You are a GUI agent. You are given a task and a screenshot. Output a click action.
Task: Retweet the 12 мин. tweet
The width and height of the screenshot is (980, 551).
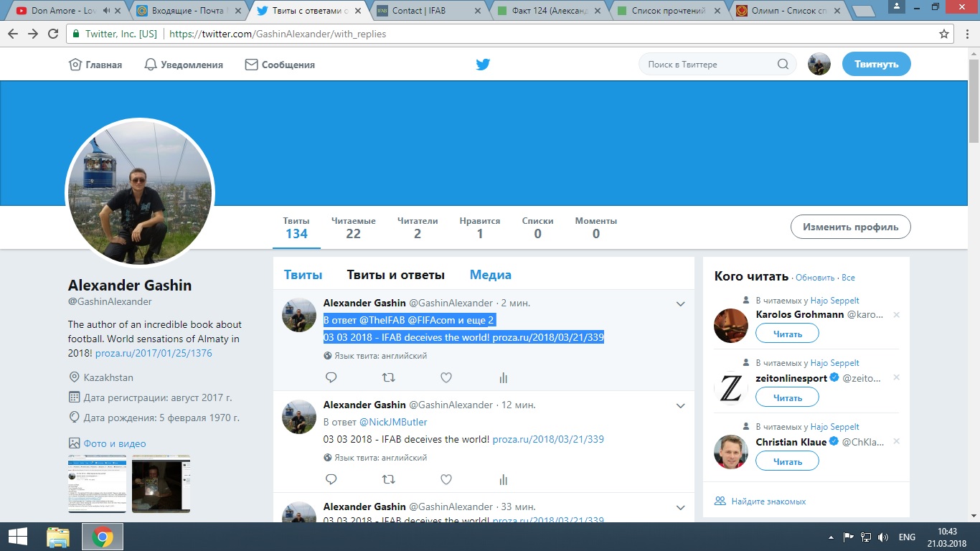click(x=388, y=479)
